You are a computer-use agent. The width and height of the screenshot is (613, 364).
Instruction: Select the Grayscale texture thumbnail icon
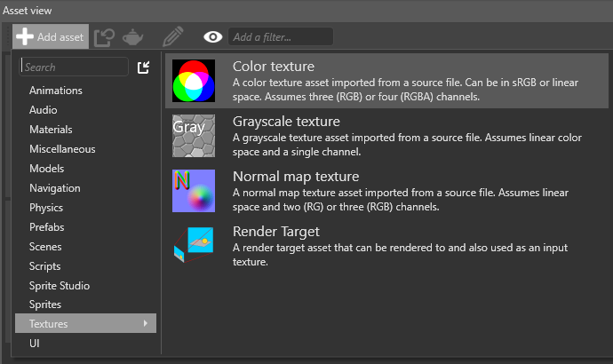tap(194, 136)
